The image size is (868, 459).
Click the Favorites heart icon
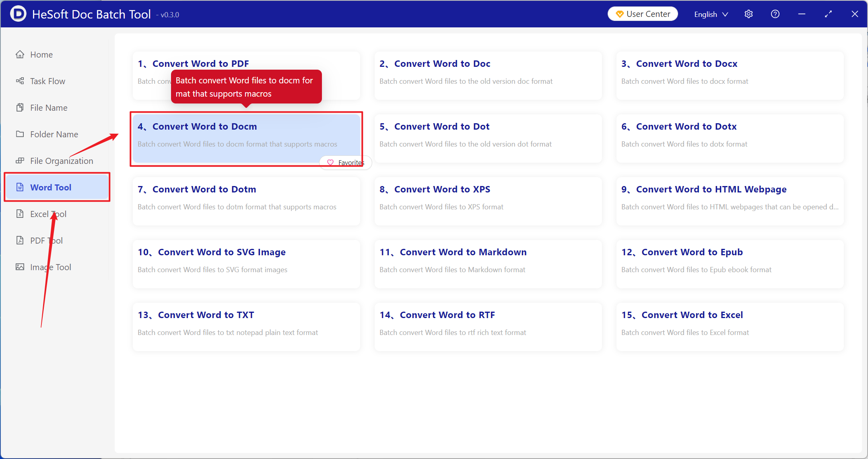[330, 163]
